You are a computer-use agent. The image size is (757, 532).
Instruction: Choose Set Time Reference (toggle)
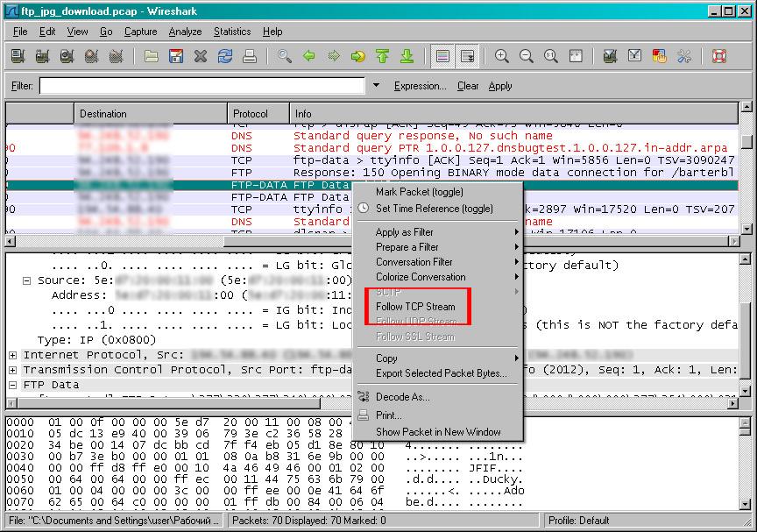pos(438,209)
